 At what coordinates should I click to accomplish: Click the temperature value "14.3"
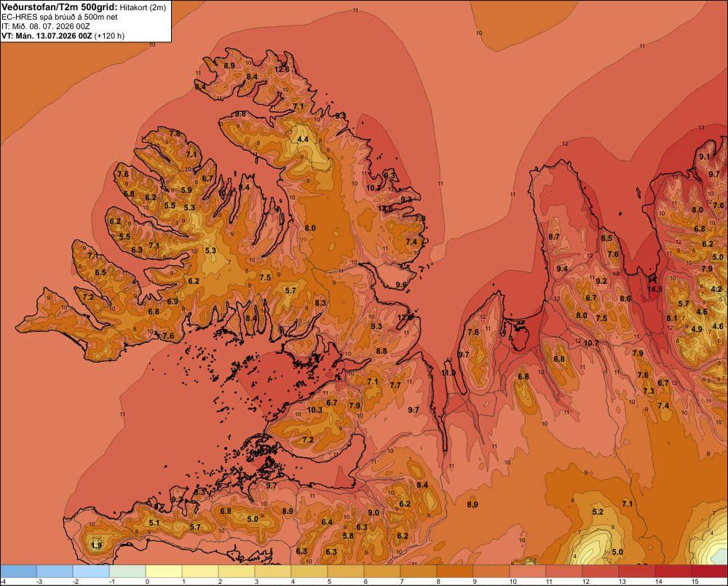654,289
